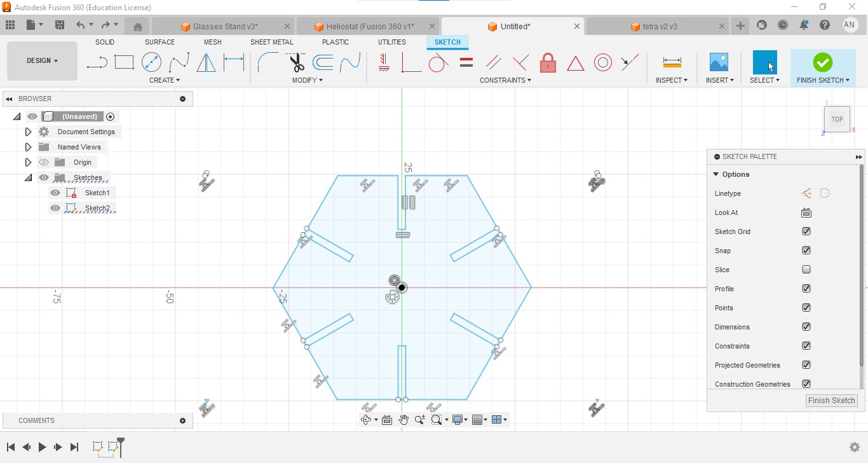Switch to the PLASTIC tab
The image size is (868, 463).
(x=336, y=42)
